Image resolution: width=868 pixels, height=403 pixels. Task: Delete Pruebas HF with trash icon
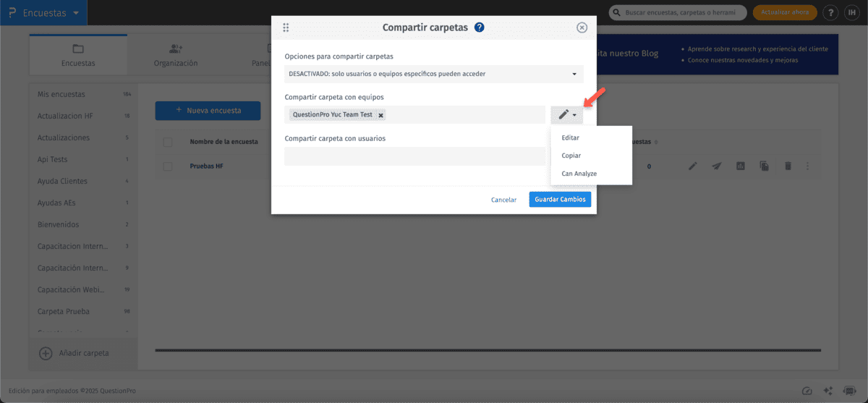[788, 166]
